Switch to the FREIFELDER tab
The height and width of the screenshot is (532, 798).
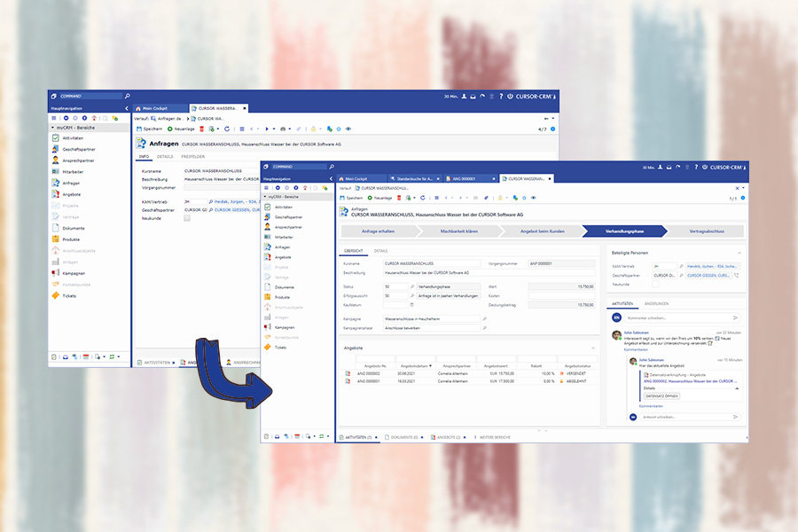[192, 156]
